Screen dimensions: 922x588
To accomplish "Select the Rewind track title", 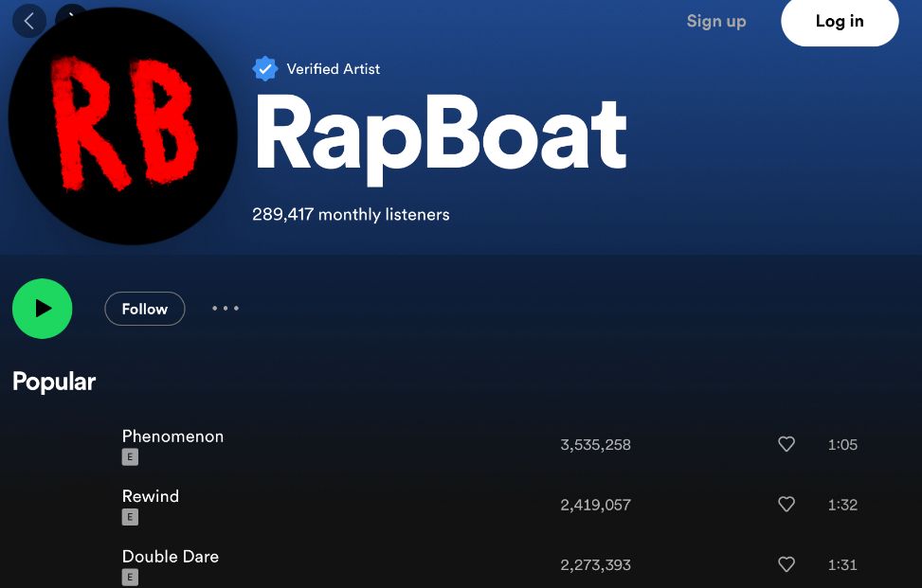I will point(151,496).
